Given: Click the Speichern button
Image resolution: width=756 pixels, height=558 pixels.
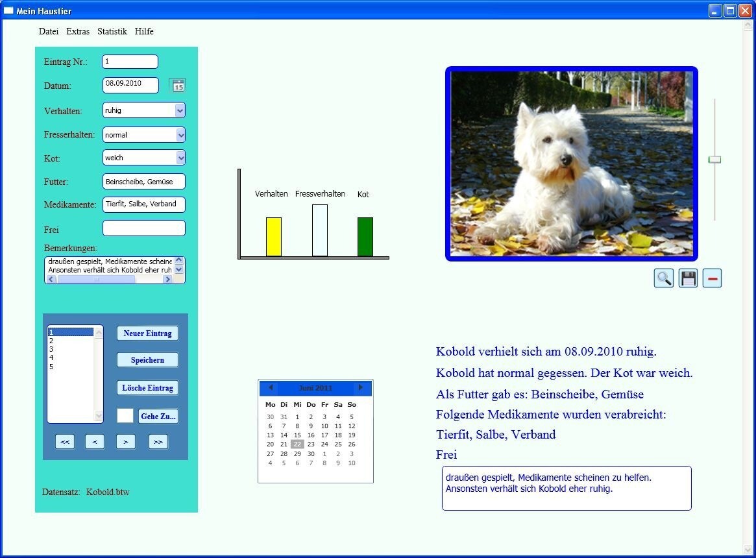Looking at the screenshot, I should tap(147, 360).
